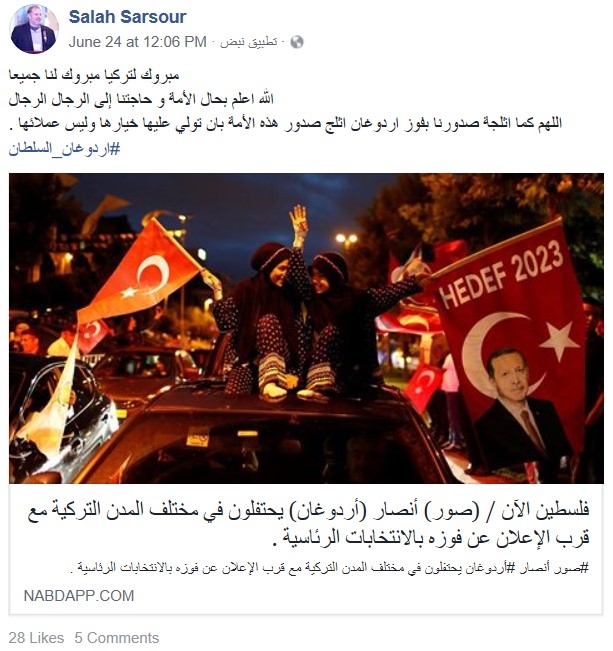This screenshot has height=651, width=613.
Task: Open Salah Sarsour profile name link
Action: (x=127, y=17)
